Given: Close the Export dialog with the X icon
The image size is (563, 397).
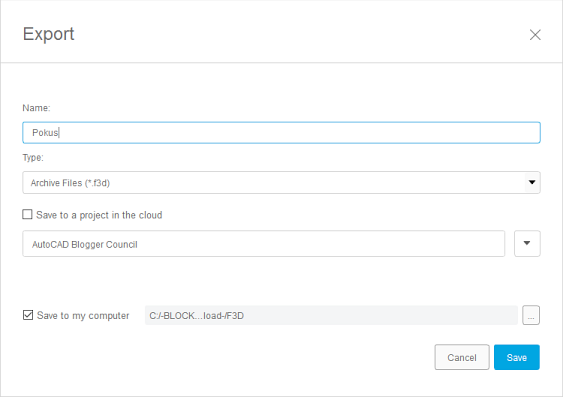Looking at the screenshot, I should pos(535,35).
